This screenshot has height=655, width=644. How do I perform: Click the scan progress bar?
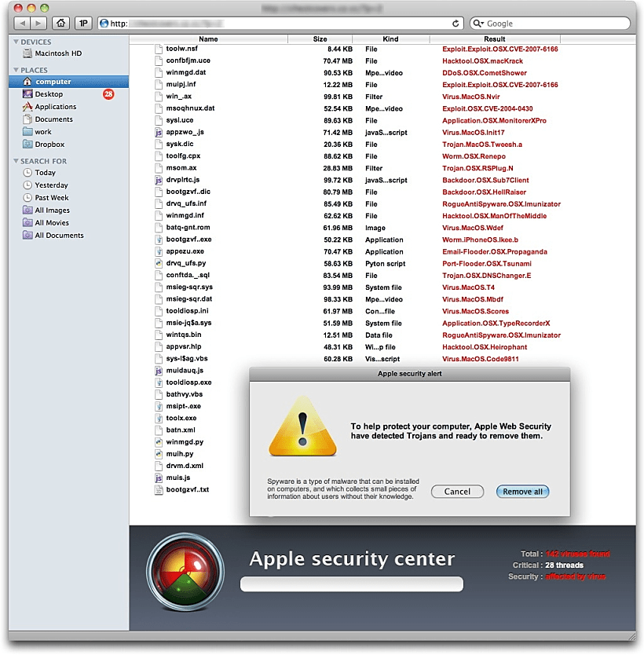[351, 584]
